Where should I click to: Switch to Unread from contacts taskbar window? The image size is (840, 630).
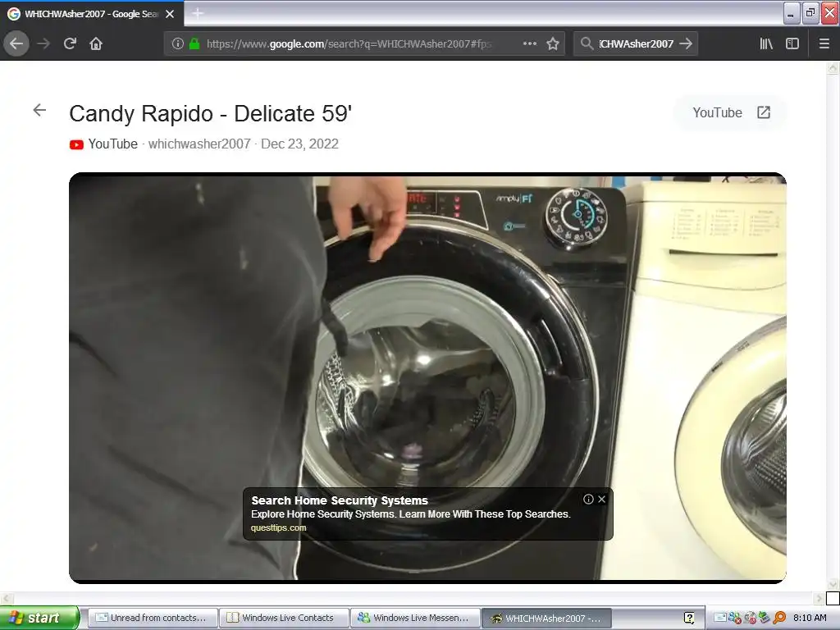(x=152, y=618)
